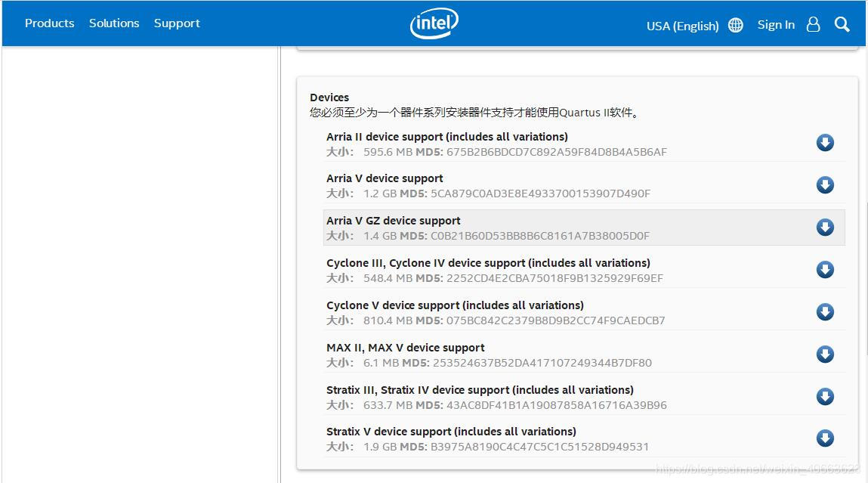Click the 6.1 MB size value
The image size is (868, 483).
tap(381, 363)
